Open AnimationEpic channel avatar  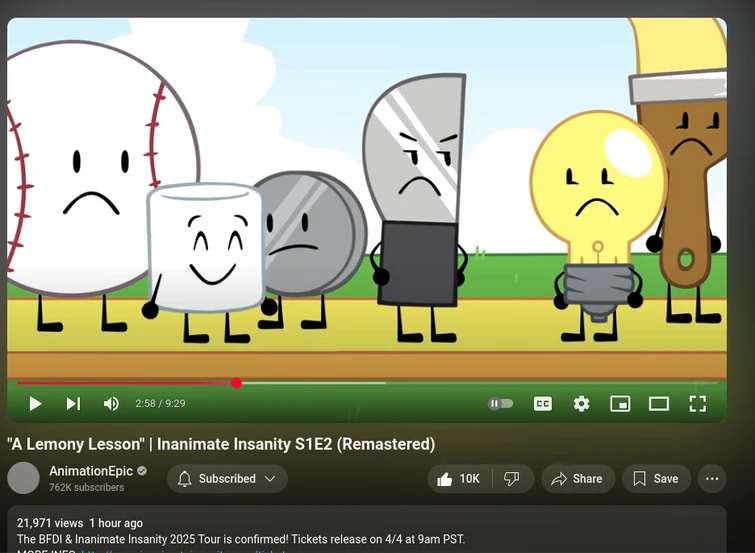[x=23, y=478]
